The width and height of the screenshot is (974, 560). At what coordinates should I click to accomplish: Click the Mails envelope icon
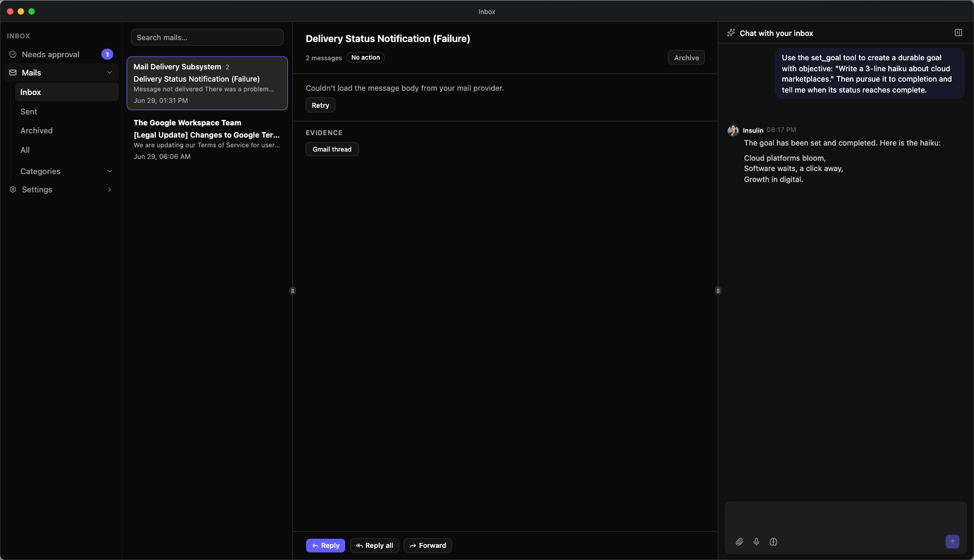pos(13,72)
